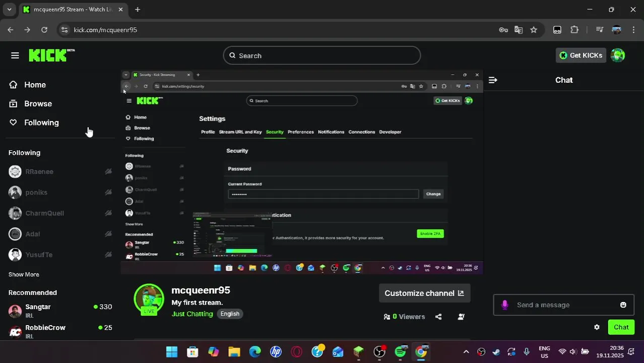Open the Kick hamburger sidebar menu
Viewport: 644px width, 363px height.
click(15, 55)
